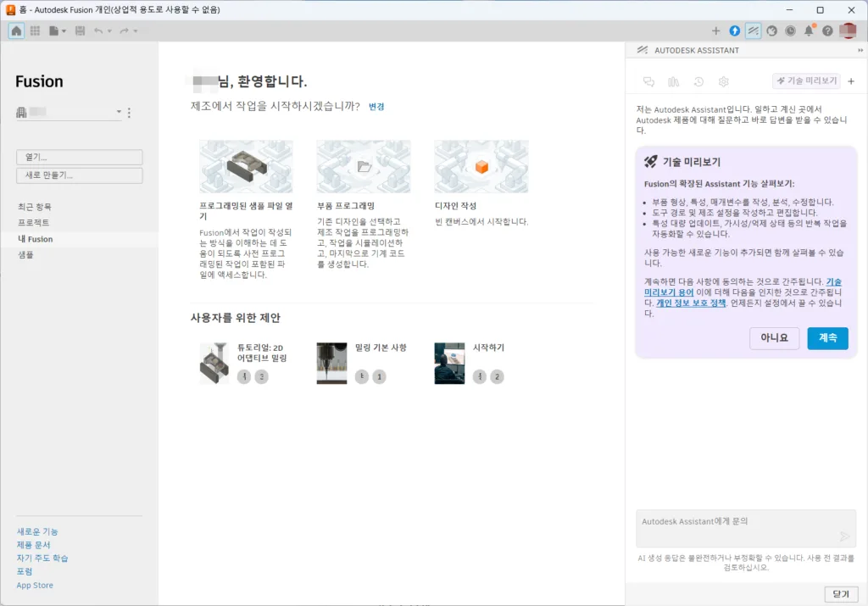Click the 닫기 button
868x606 pixels.
[x=841, y=594]
